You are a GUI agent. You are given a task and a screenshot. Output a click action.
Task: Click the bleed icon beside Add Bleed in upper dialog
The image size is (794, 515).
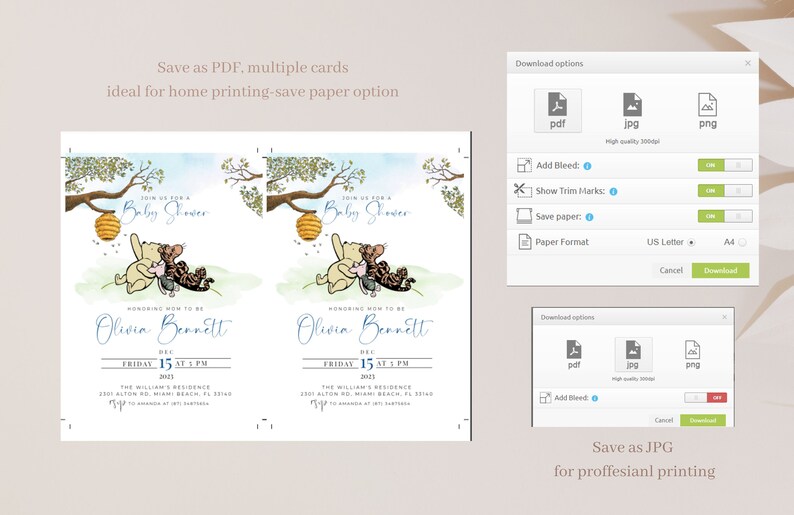[524, 165]
